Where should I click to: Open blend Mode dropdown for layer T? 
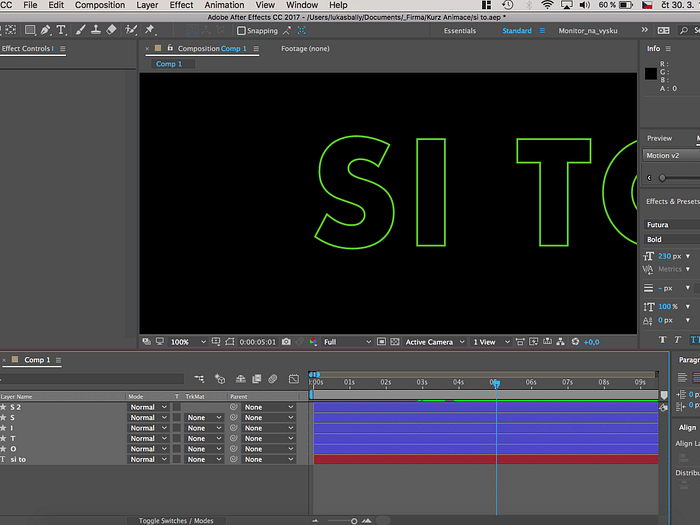click(148, 439)
